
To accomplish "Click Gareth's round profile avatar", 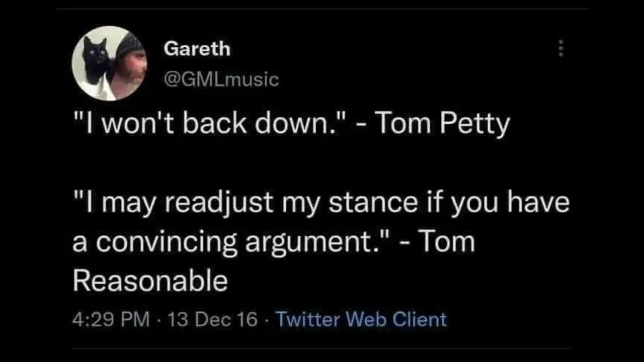I will (109, 63).
